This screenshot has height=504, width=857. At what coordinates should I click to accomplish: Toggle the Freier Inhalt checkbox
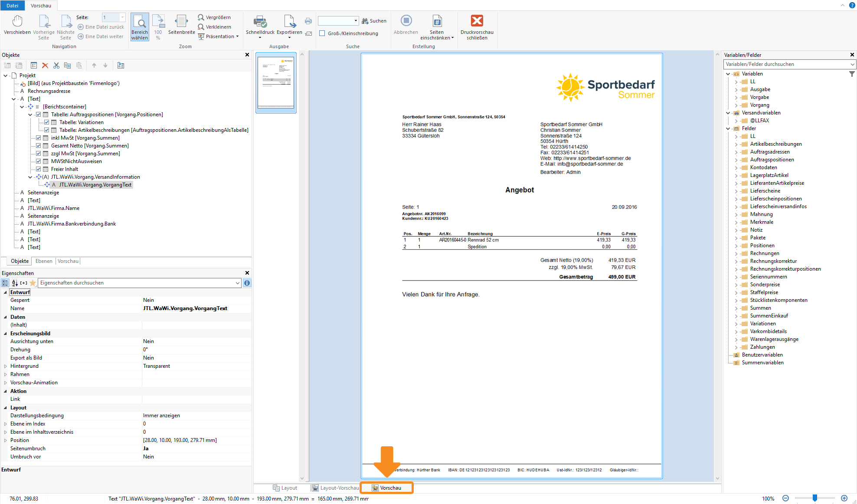coord(39,169)
